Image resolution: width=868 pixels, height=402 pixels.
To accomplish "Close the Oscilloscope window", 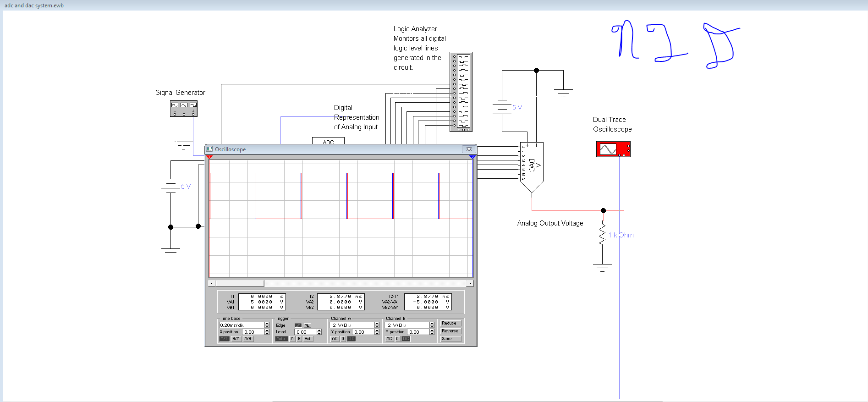I will pos(469,149).
